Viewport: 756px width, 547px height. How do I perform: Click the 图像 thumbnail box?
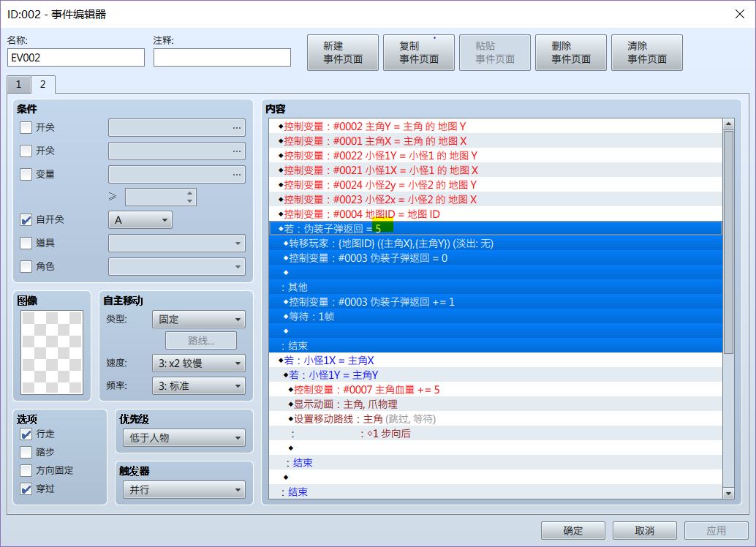(x=52, y=352)
